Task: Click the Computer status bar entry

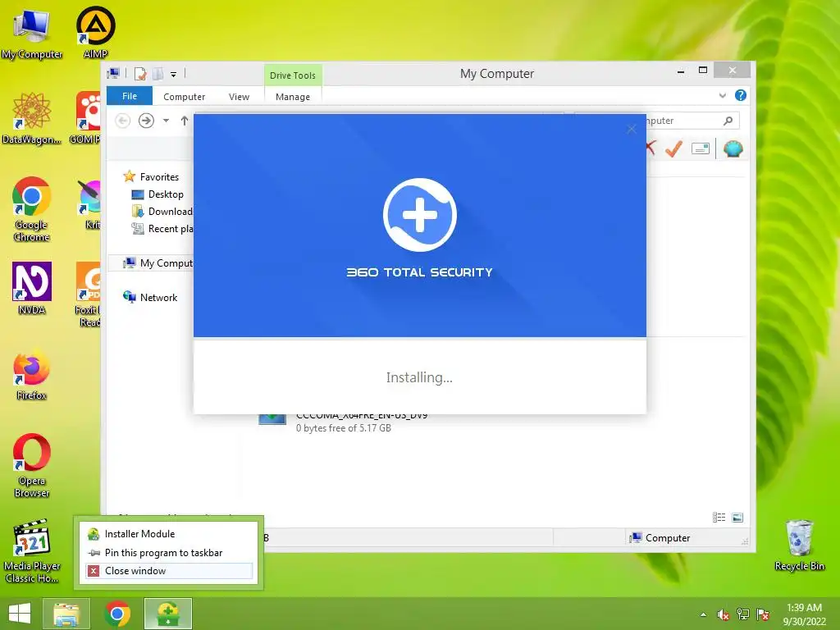Action: coord(660,537)
